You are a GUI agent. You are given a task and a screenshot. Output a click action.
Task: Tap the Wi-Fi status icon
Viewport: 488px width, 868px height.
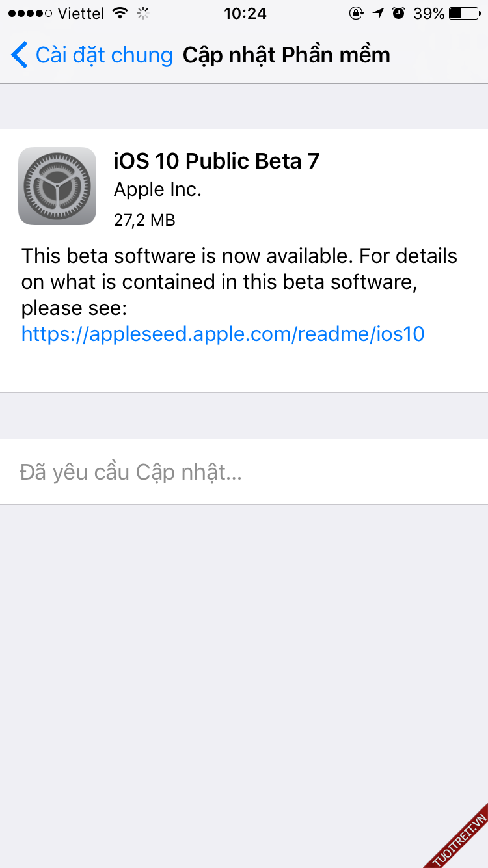click(x=120, y=13)
